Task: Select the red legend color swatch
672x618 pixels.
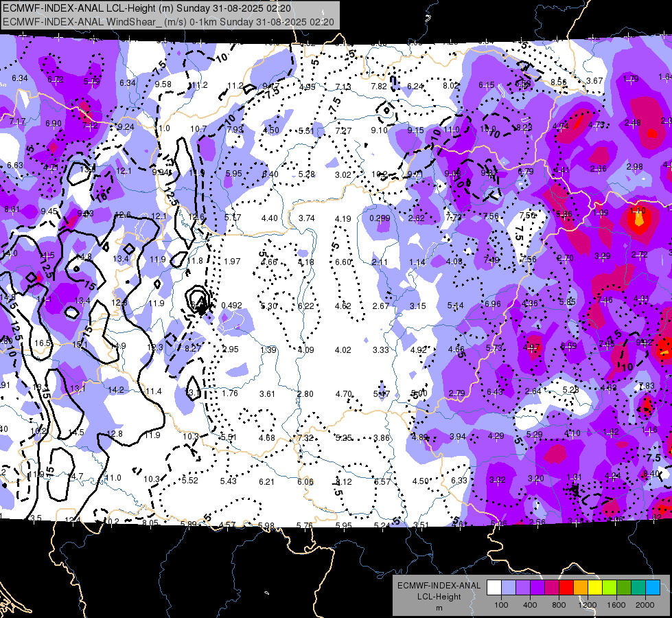Action: tap(566, 588)
